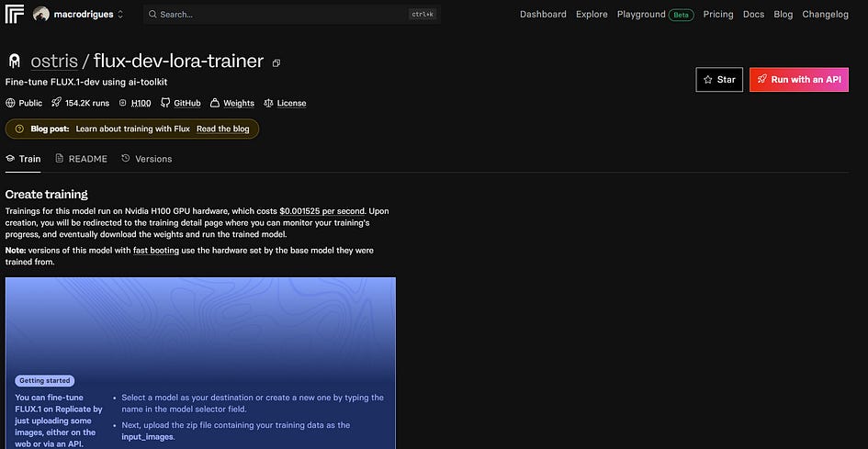The height and width of the screenshot is (449, 868).
Task: Open the macrodrigues profile avatar
Action: tap(41, 15)
